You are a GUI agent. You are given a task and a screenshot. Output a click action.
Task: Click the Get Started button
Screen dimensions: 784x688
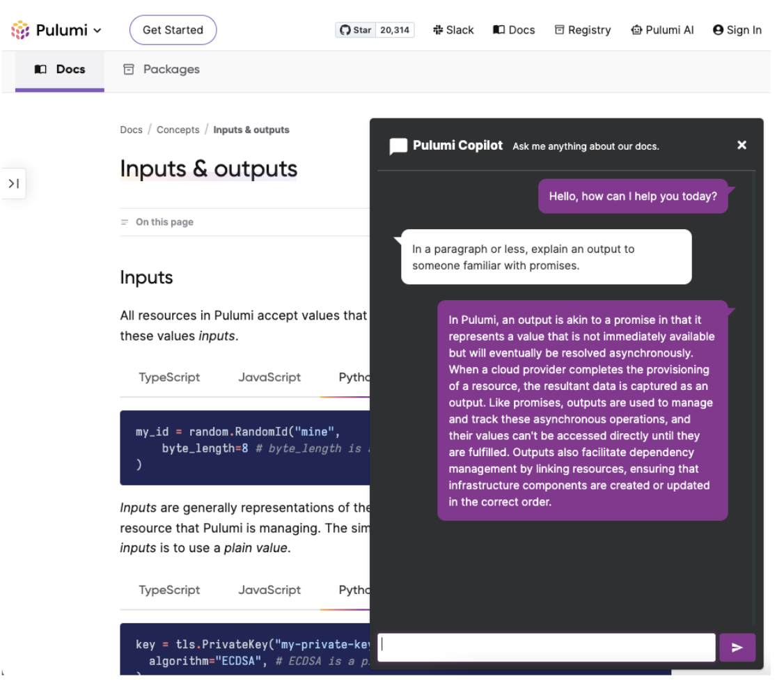point(173,30)
